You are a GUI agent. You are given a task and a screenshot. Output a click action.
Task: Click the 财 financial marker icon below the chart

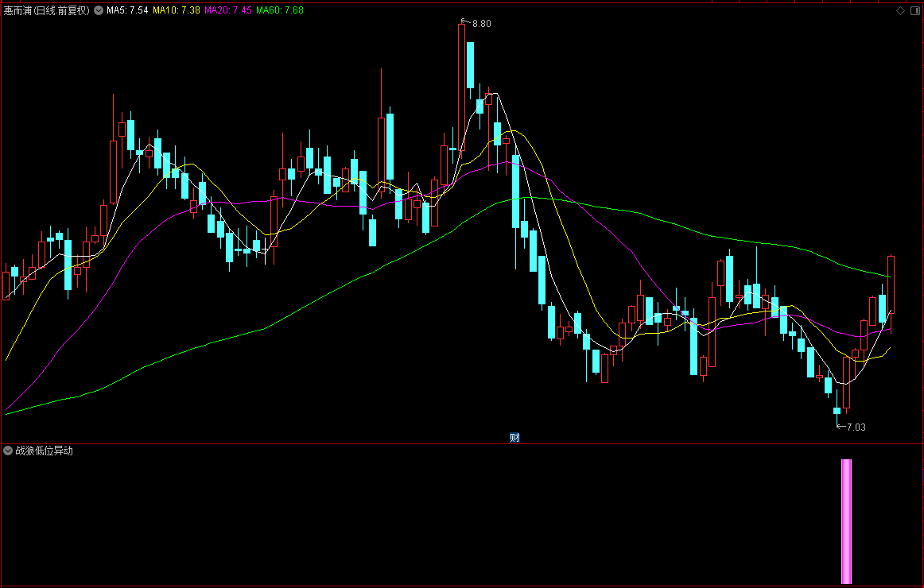[514, 437]
